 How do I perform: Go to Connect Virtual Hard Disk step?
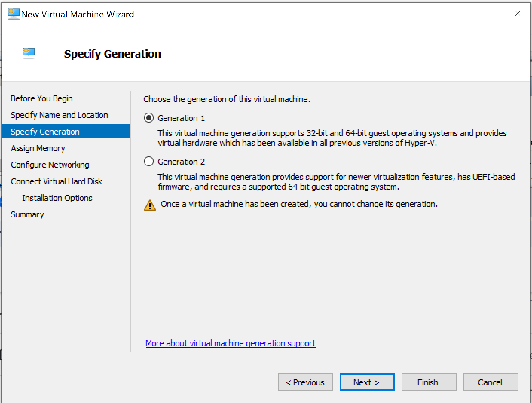(57, 181)
